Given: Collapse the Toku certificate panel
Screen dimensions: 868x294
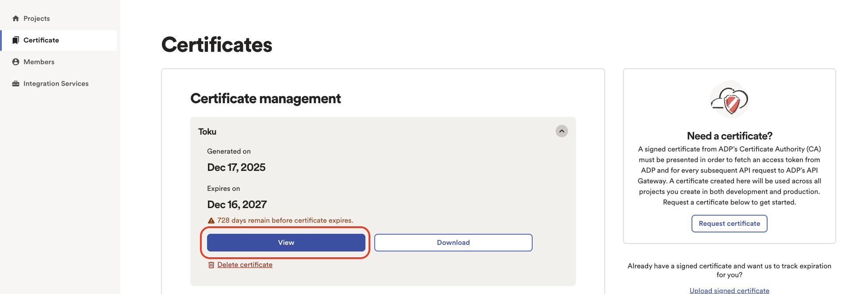Looking at the screenshot, I should point(562,131).
